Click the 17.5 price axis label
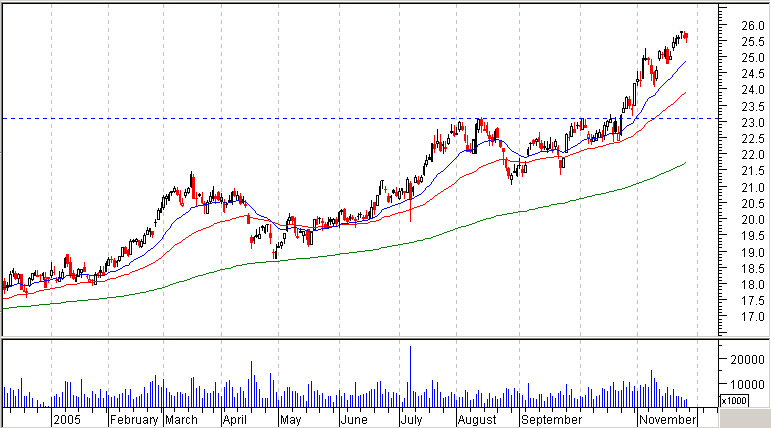Viewport: 771px width, 428px height. click(x=753, y=302)
